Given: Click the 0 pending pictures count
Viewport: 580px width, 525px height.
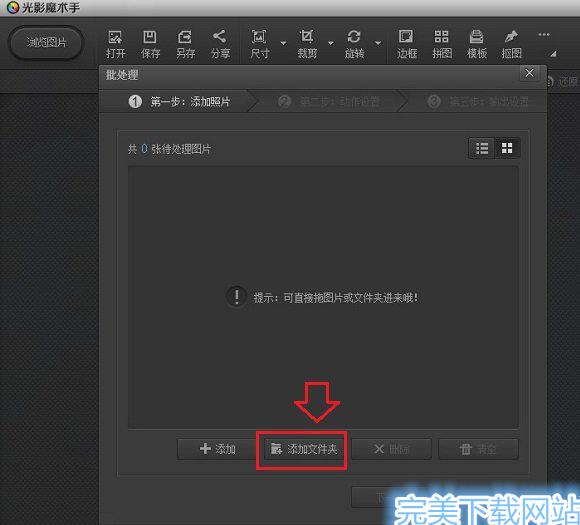Looking at the screenshot, I should pos(144,149).
